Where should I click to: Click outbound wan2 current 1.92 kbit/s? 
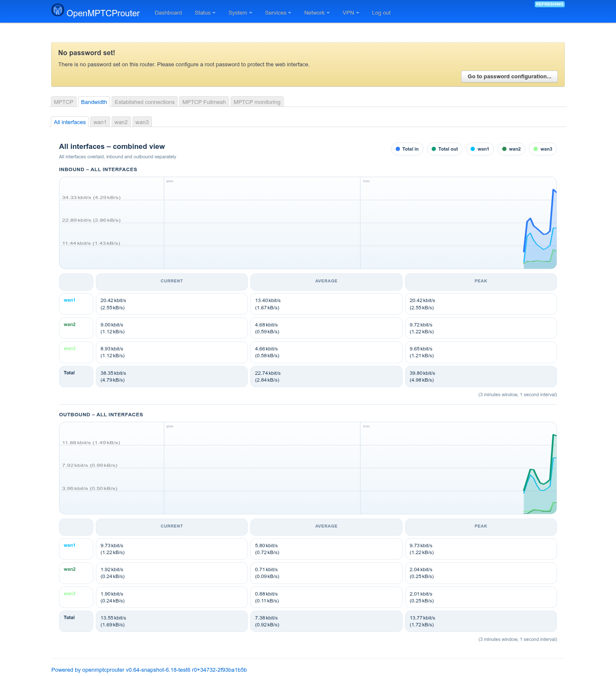(172, 573)
